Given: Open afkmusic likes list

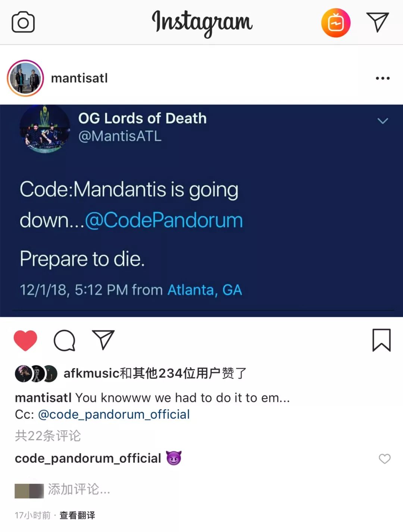Looking at the screenshot, I should (x=91, y=373).
